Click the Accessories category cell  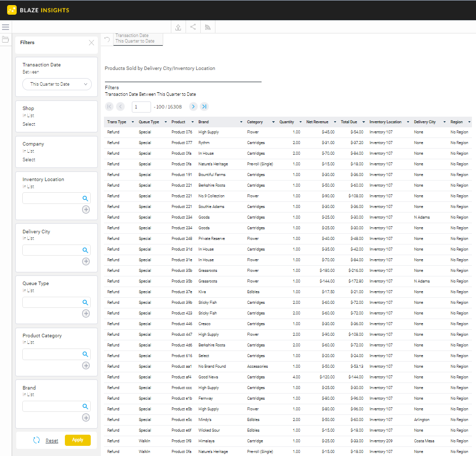258,366
